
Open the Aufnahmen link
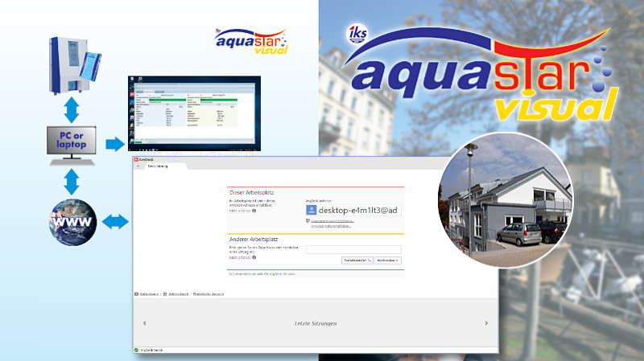148,294
